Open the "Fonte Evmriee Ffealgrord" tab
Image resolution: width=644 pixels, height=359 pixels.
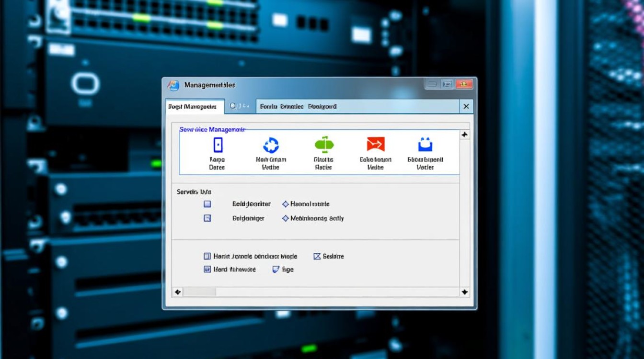[x=298, y=107]
